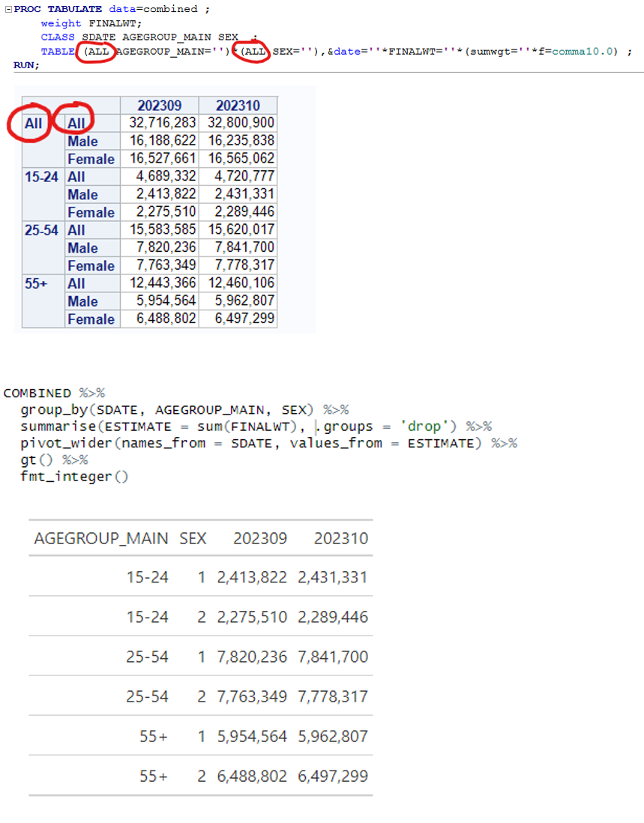The image size is (644, 823).
Task: Click the 202309 header in the gt table
Action: (x=259, y=538)
